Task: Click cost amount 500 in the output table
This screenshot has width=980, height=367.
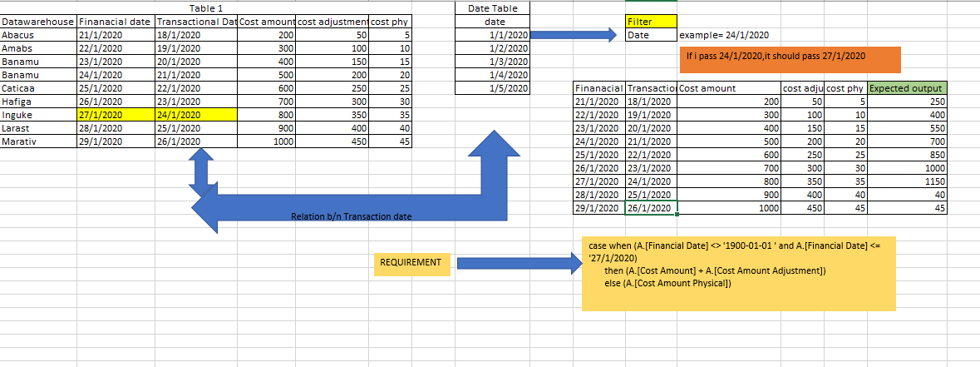Action: coord(728,141)
